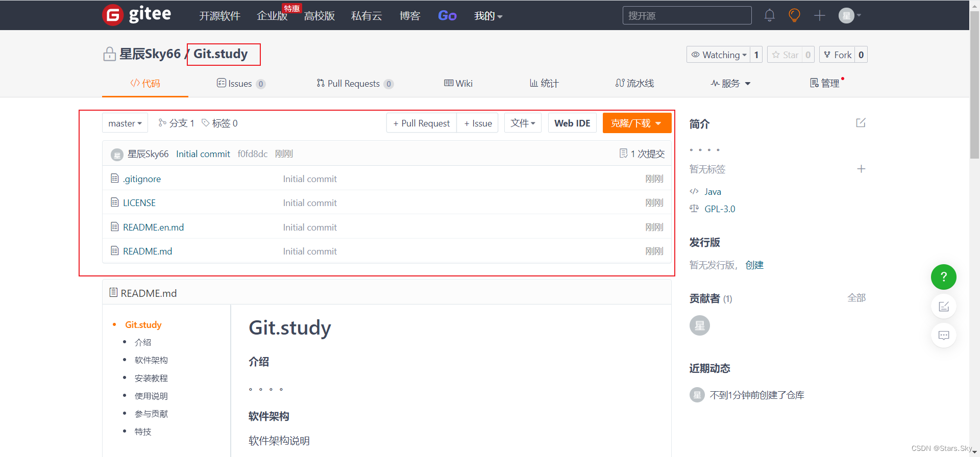Click the 全部 contributors link

(x=856, y=297)
